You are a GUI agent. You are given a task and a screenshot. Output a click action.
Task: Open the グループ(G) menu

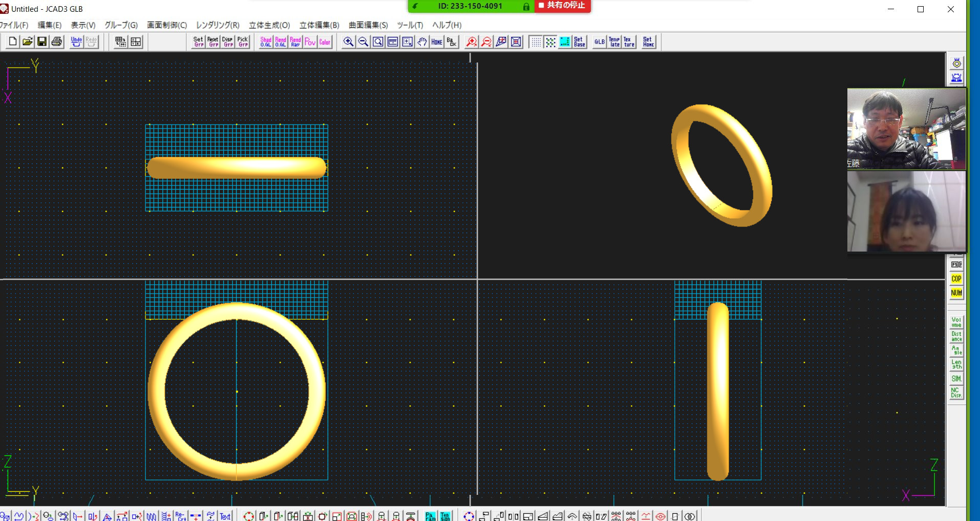pos(121,25)
